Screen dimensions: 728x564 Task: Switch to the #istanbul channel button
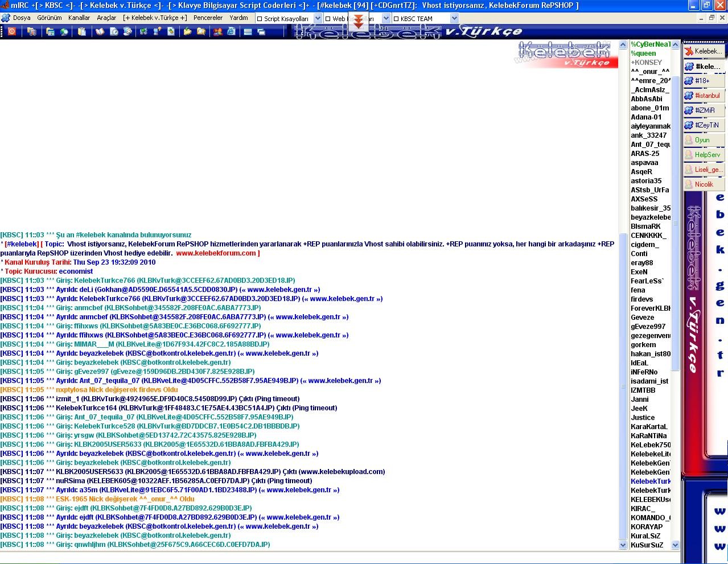point(704,96)
